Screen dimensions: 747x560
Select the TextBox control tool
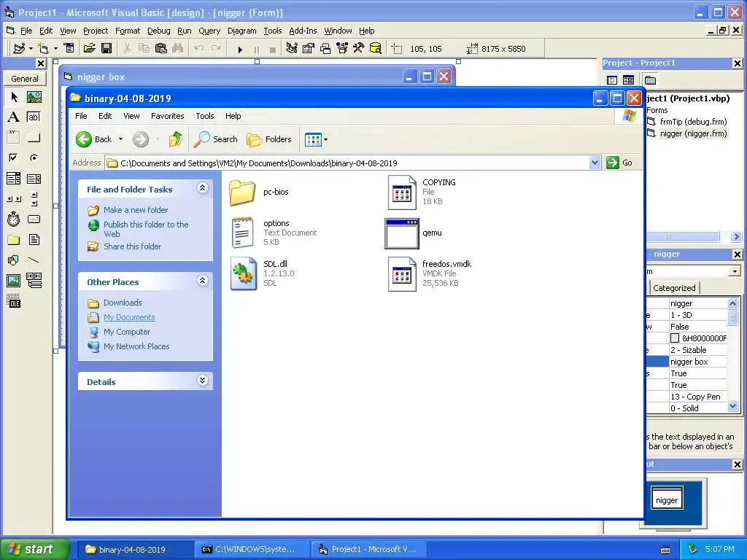coord(34,117)
